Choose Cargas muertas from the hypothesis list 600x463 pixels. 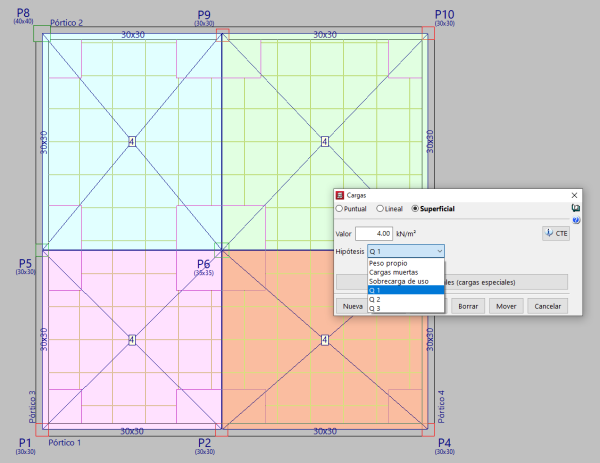tap(406, 272)
